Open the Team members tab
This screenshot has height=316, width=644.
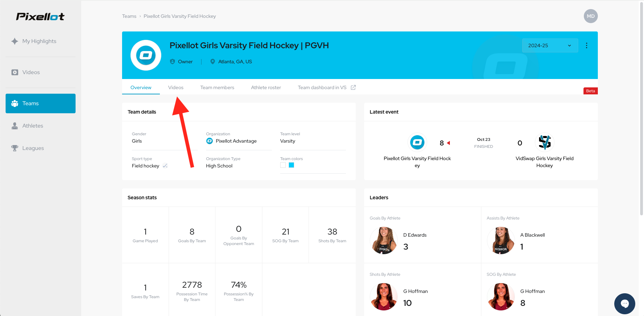(217, 87)
